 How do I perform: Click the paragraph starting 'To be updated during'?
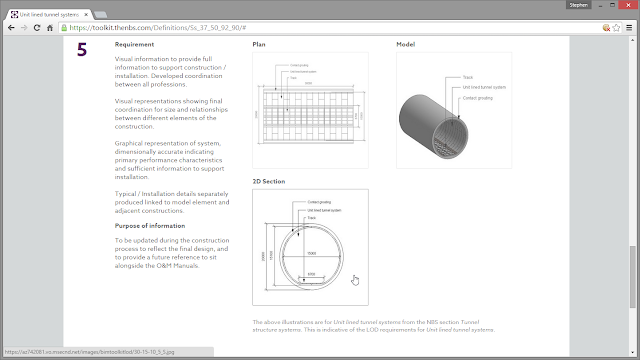(x=172, y=253)
